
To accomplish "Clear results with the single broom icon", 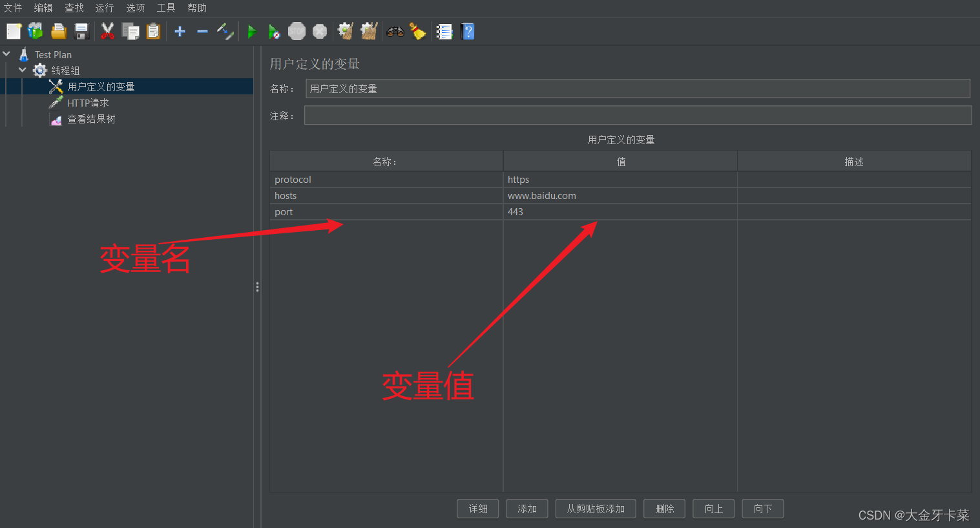I will coord(346,31).
